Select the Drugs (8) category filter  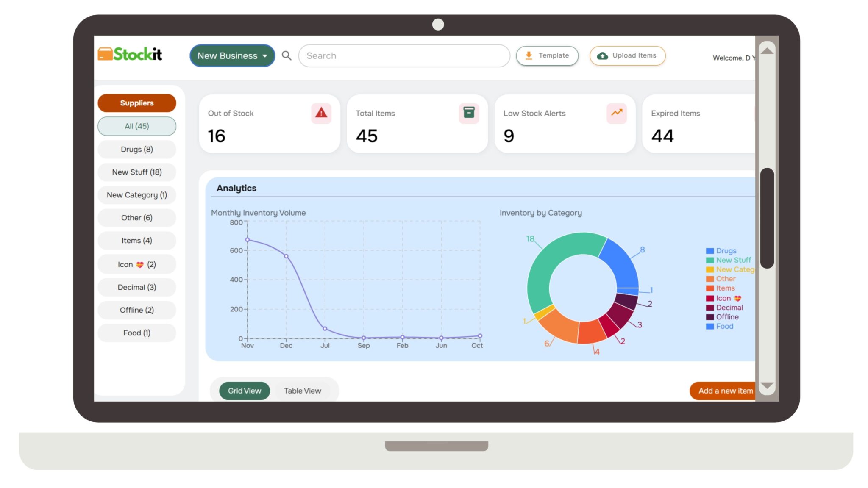136,149
